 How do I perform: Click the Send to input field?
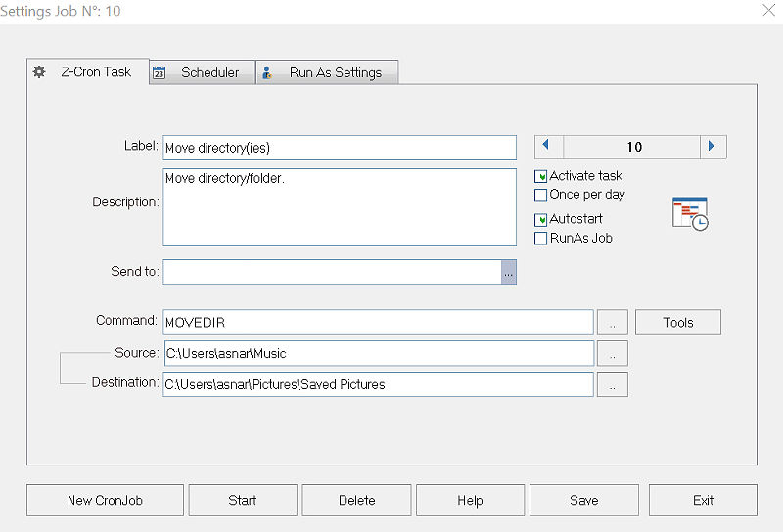click(332, 272)
